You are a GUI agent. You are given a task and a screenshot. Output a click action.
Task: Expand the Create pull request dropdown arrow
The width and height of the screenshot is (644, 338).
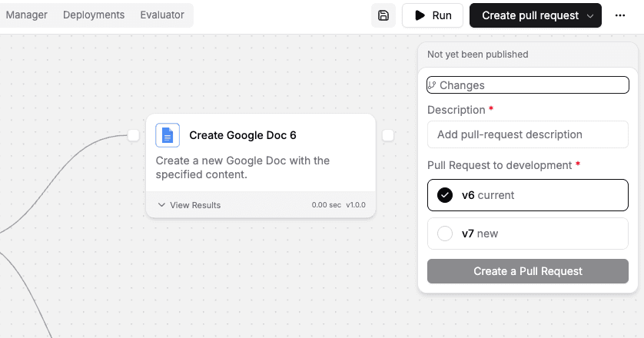coord(590,15)
